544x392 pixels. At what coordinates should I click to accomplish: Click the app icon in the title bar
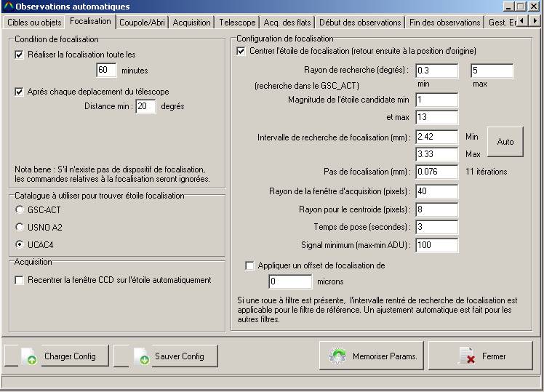pos(7,7)
